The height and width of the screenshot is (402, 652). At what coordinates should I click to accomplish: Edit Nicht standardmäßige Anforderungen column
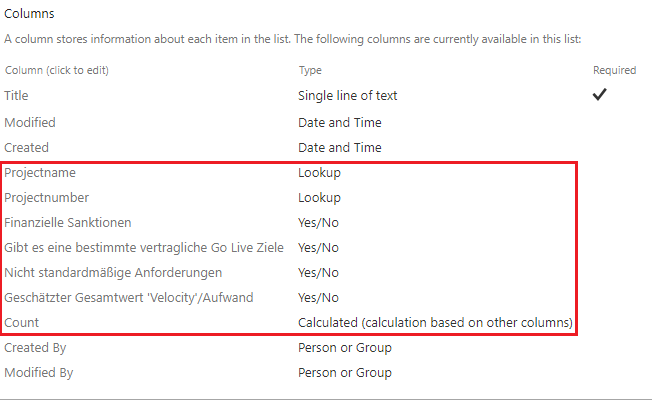(113, 272)
